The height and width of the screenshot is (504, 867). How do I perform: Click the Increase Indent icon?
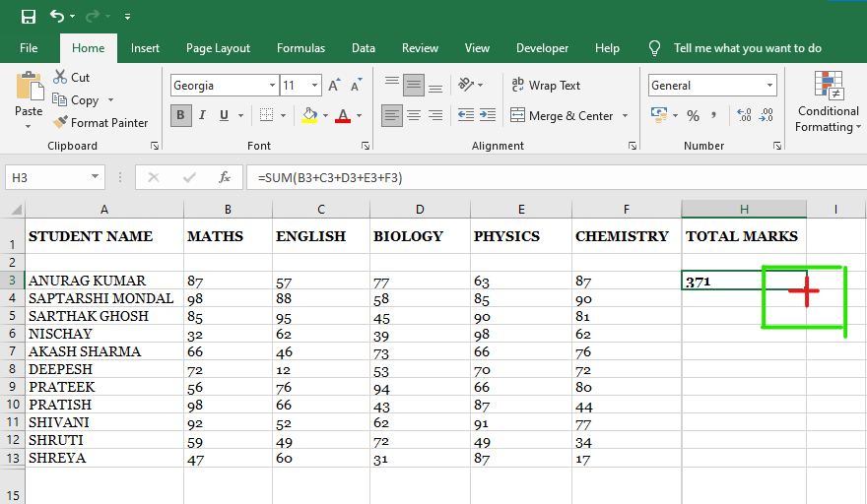(488, 116)
